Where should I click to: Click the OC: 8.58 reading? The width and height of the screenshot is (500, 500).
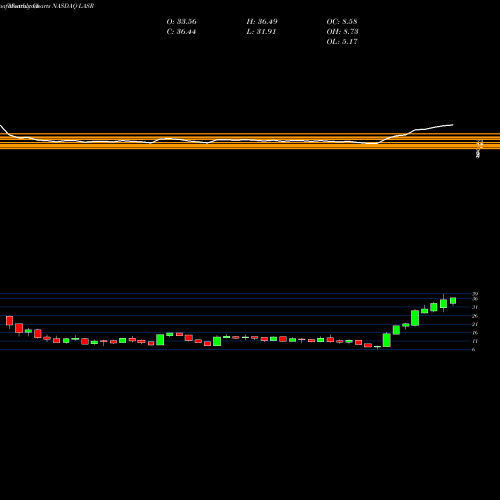pyautogui.click(x=342, y=22)
